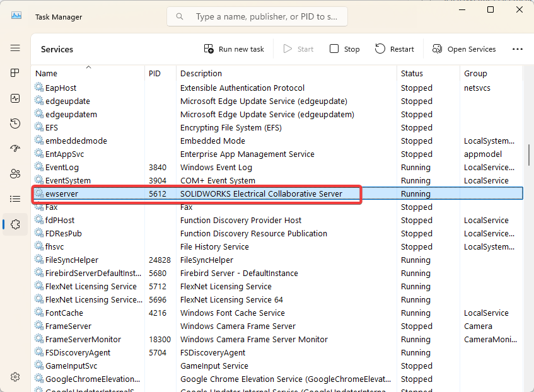Click PID 18300 of FrameServerMonitor
Screen dimensions: 534x392
(x=160, y=340)
